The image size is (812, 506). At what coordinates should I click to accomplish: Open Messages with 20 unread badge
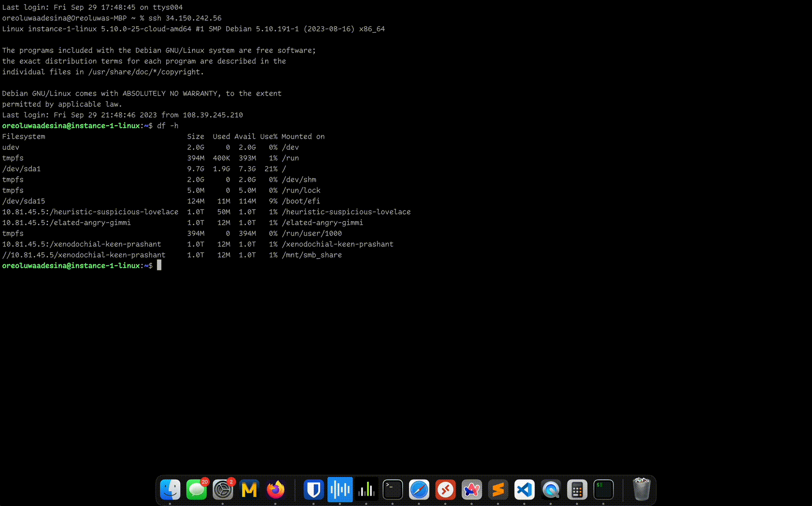pyautogui.click(x=197, y=490)
